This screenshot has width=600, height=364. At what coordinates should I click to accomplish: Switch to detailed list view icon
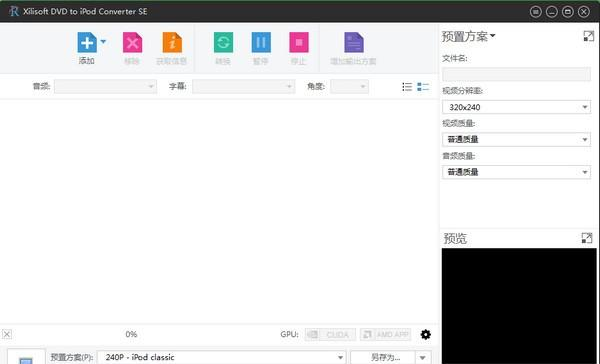click(x=423, y=87)
